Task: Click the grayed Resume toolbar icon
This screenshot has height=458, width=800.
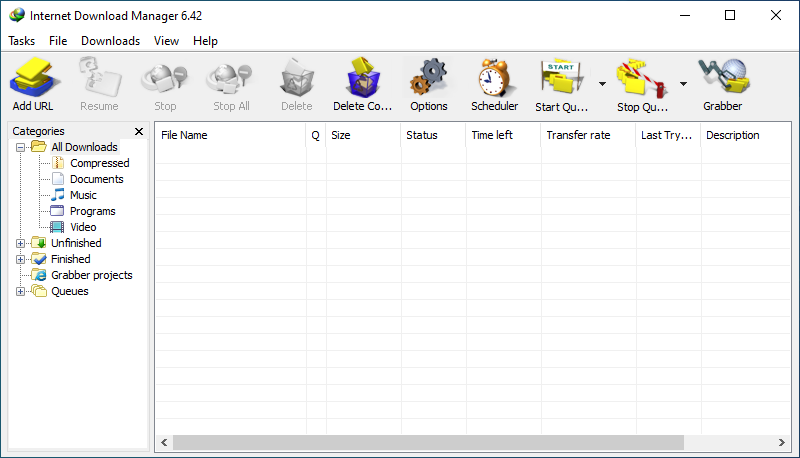Action: tap(100, 77)
